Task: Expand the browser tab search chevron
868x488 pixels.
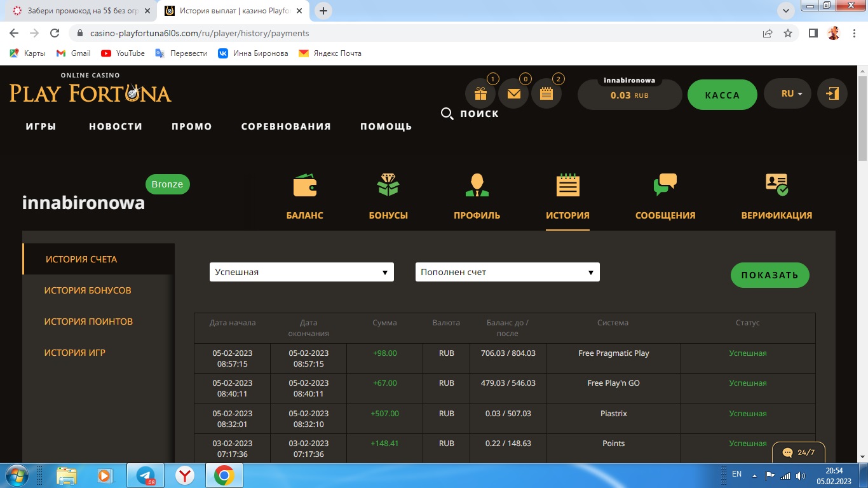Action: 786,10
